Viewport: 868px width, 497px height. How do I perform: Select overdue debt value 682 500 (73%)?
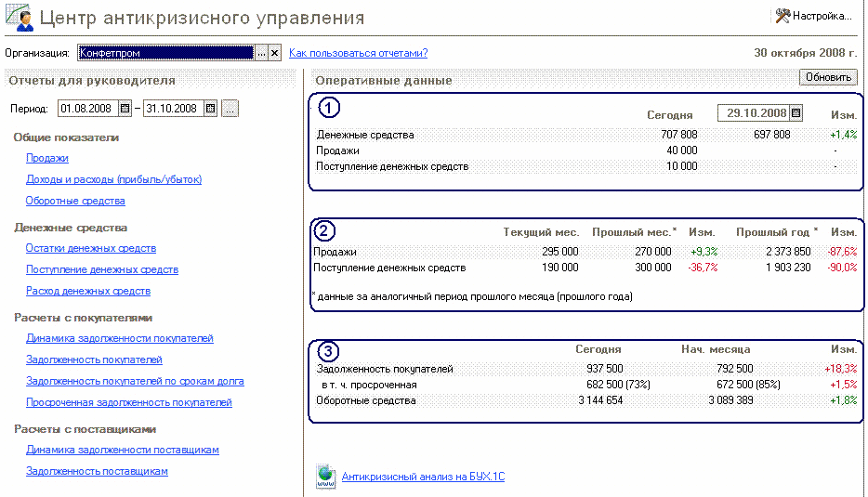click(618, 385)
